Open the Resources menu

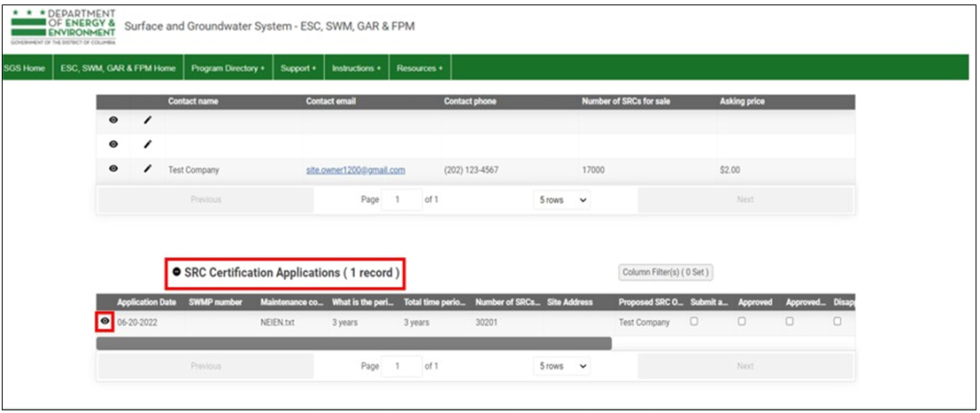[x=419, y=68]
